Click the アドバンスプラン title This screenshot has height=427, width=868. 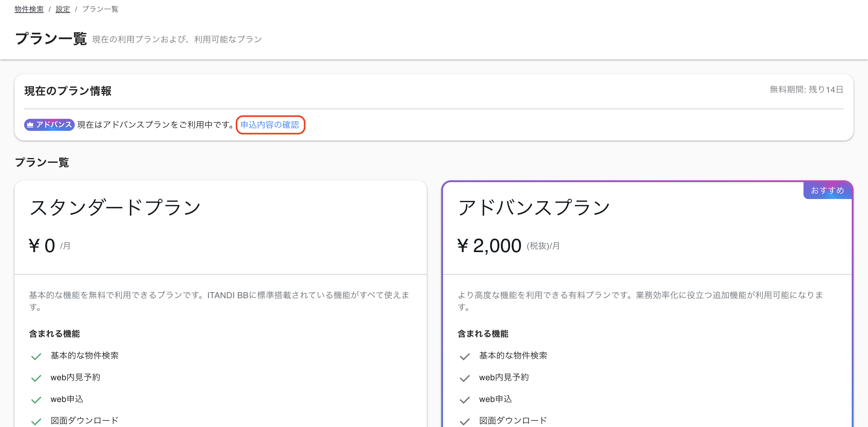[534, 207]
